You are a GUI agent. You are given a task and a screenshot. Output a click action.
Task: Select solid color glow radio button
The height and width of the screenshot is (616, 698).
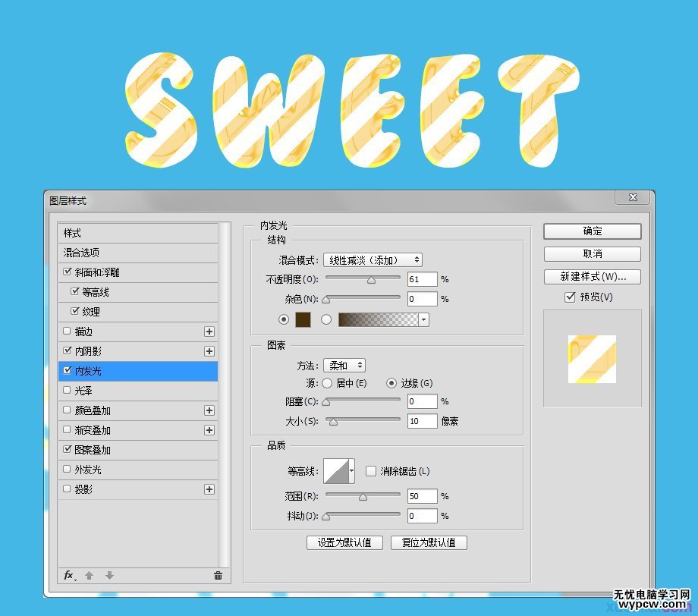tap(284, 319)
